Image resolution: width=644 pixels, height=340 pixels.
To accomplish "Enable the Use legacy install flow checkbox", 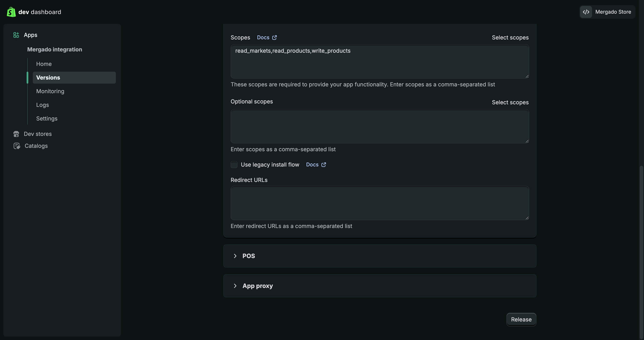I will [x=234, y=165].
